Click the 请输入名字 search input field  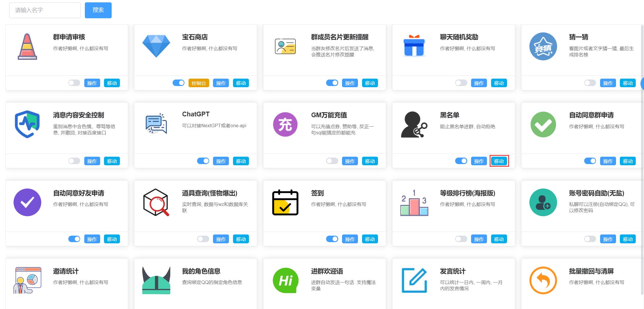click(x=45, y=10)
